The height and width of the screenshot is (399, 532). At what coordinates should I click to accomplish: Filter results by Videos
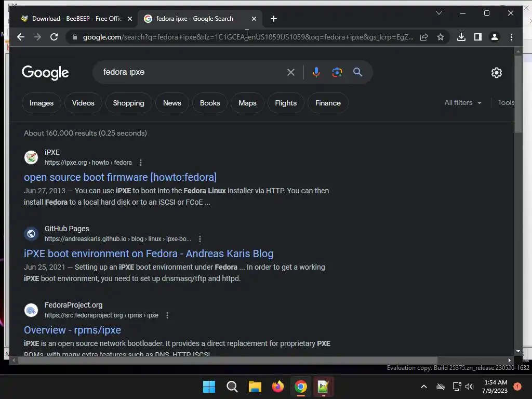point(83,103)
